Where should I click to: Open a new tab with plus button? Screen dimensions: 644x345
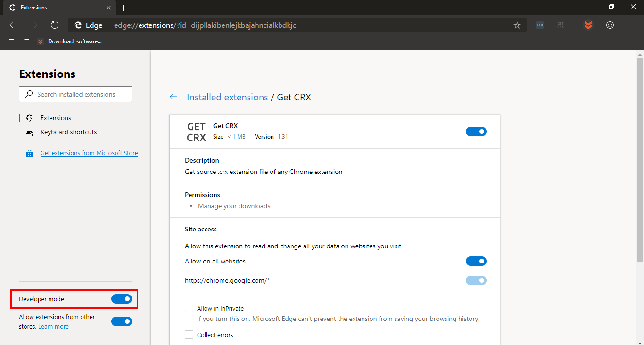[x=123, y=8]
